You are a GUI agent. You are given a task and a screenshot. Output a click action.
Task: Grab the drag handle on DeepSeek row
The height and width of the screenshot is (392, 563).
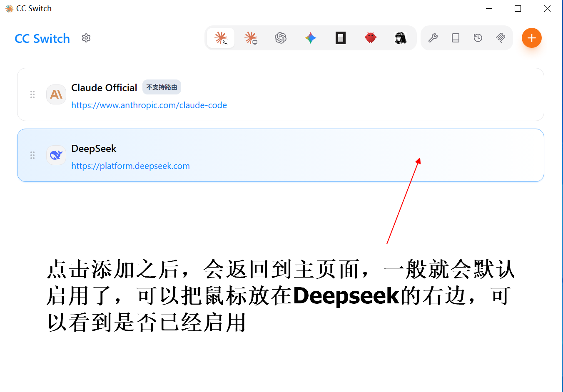tap(32, 155)
